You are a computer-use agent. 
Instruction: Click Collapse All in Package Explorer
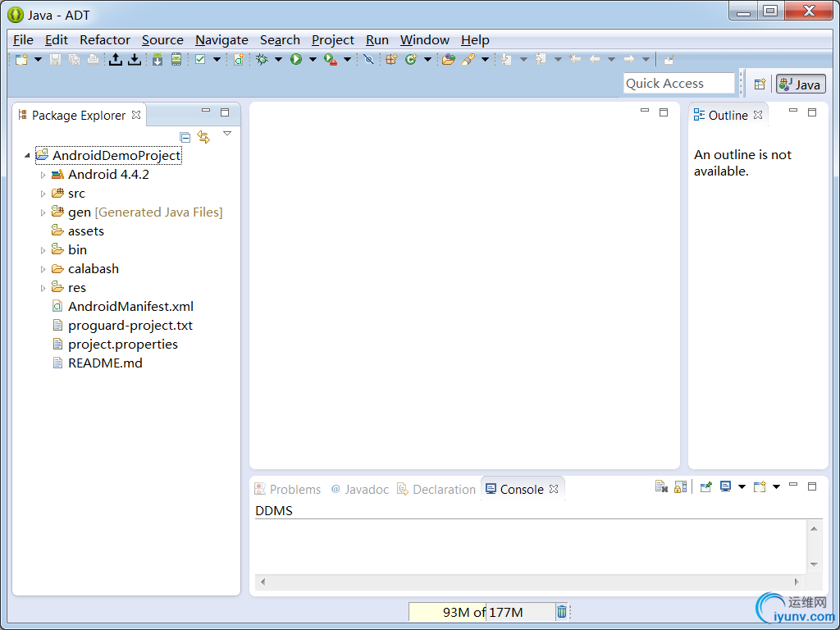[185, 138]
